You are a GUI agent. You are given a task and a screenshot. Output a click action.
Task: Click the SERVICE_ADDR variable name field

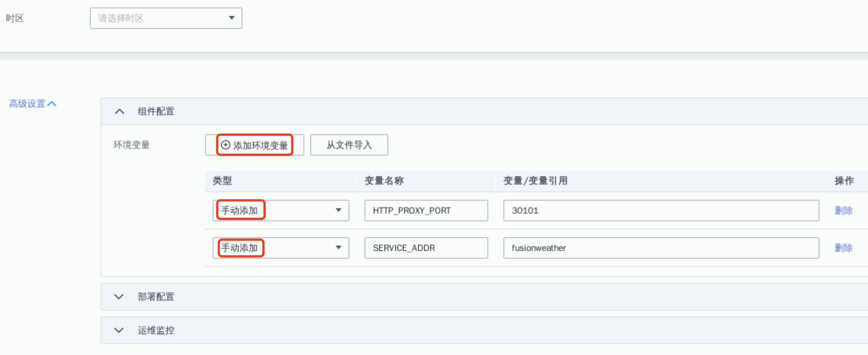[x=426, y=248]
